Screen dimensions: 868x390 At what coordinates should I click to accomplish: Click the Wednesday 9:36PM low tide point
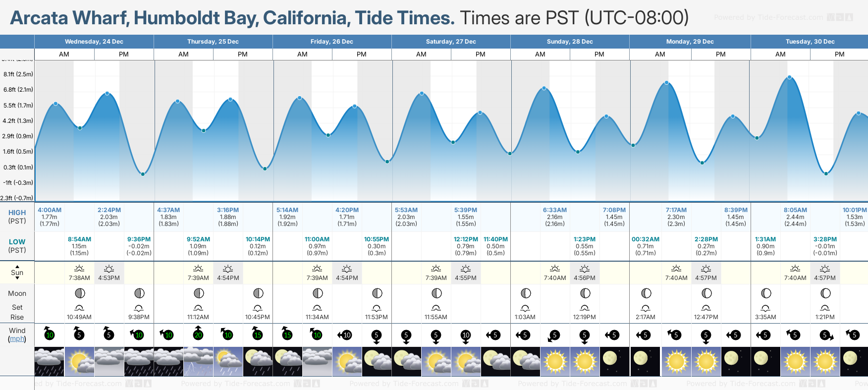pos(143,174)
